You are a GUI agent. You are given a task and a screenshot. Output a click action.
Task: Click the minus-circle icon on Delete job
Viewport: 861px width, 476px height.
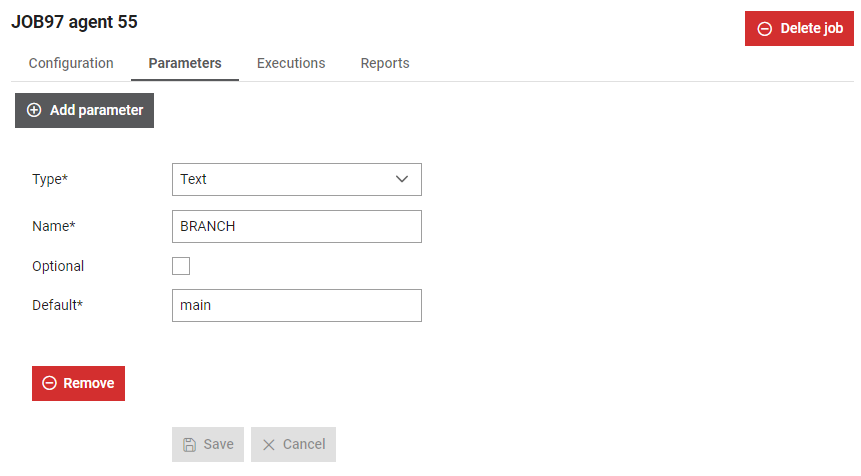764,29
